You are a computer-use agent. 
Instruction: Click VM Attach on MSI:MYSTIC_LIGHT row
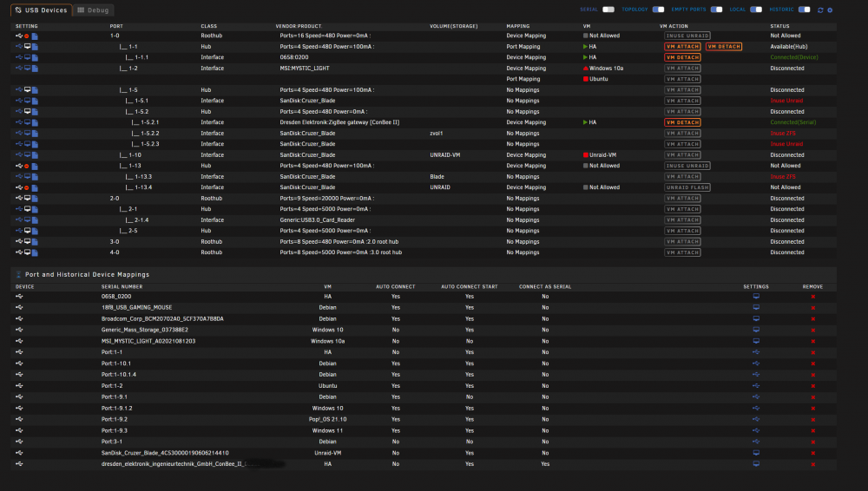pyautogui.click(x=682, y=68)
